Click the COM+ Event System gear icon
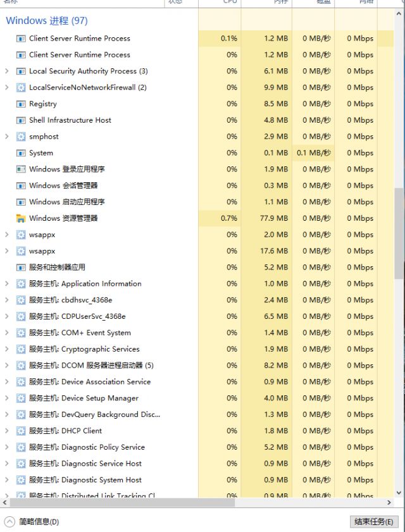This screenshot has height=532, width=405. [x=21, y=333]
